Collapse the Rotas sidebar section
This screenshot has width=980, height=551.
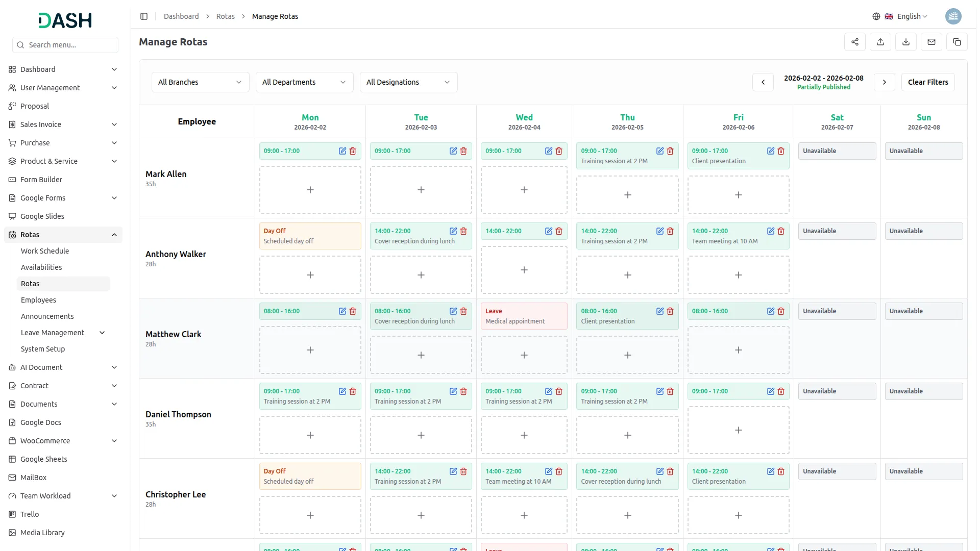tap(114, 235)
